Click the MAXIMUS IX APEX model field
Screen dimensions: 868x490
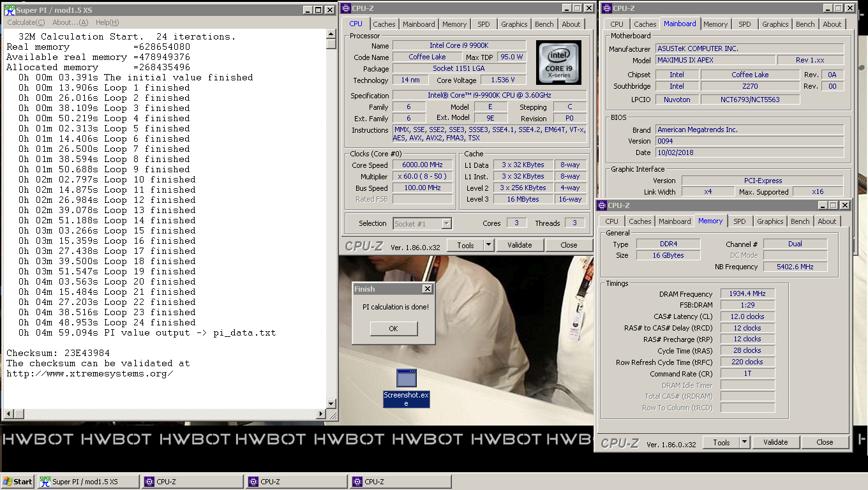point(715,60)
